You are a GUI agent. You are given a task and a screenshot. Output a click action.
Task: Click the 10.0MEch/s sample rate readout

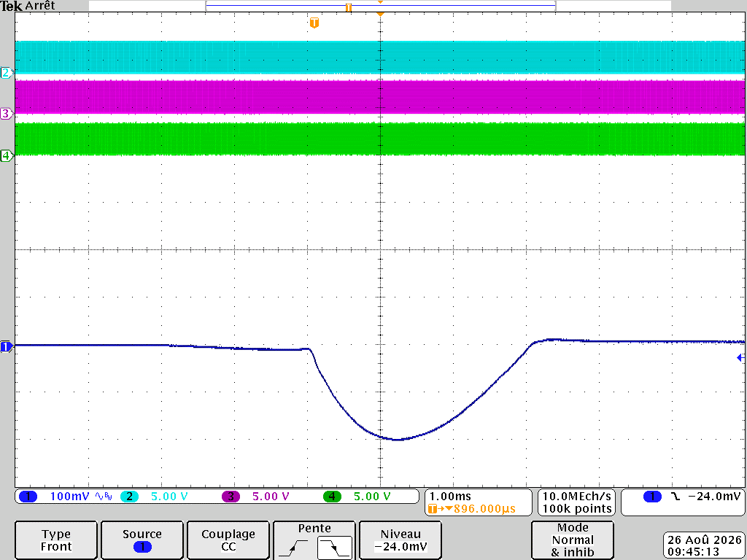(576, 496)
